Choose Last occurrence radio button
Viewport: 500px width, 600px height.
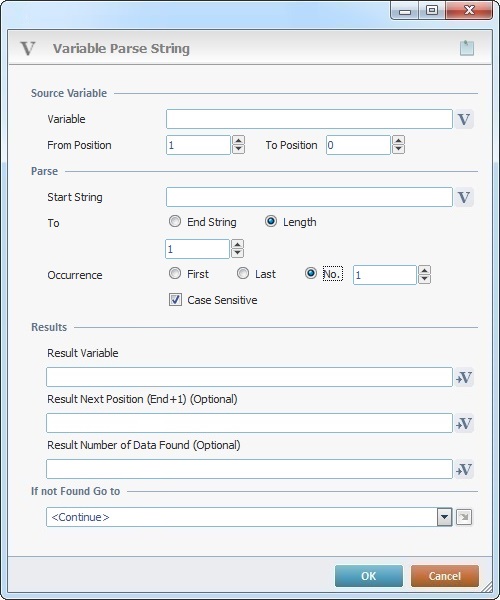(x=243, y=274)
